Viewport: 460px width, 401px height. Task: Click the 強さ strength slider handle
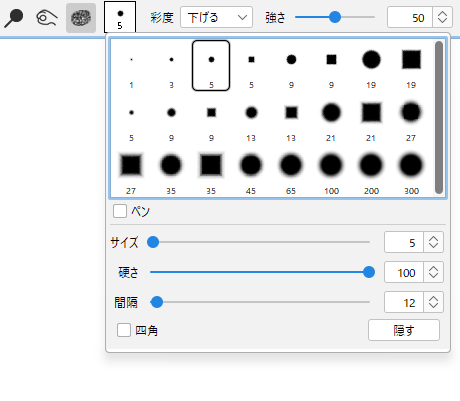pyautogui.click(x=335, y=17)
